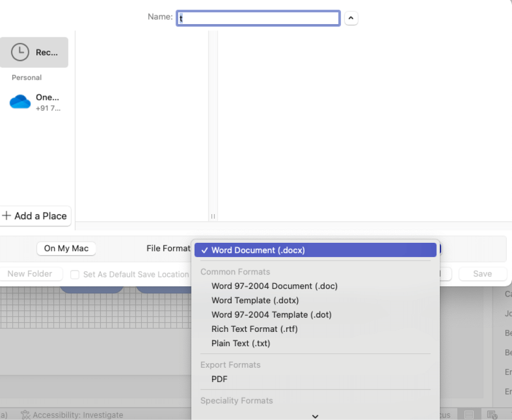The image size is (512, 420).
Task: Click into the Name text field
Action: click(x=258, y=18)
